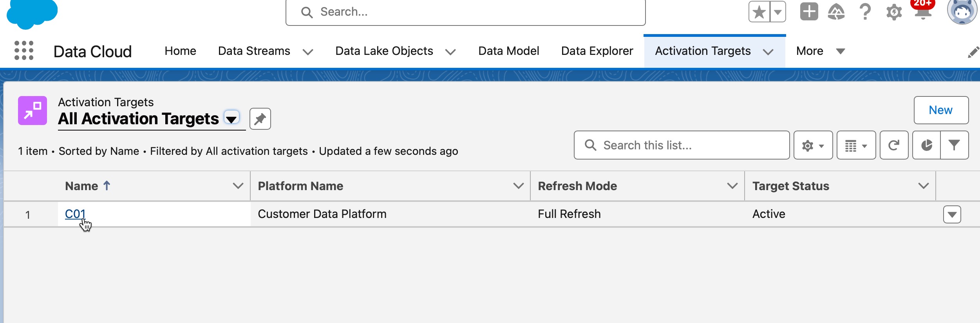
Task: Select the Activation Targets tab
Action: (703, 51)
